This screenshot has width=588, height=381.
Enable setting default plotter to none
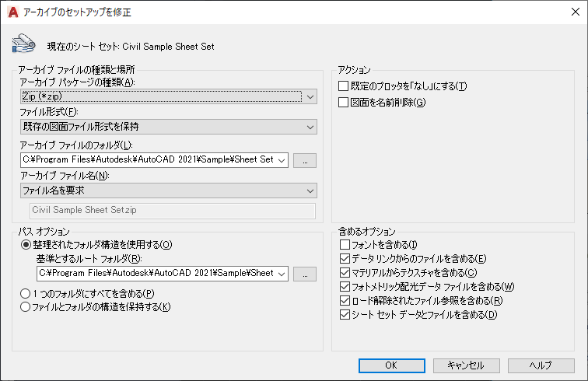(343, 86)
